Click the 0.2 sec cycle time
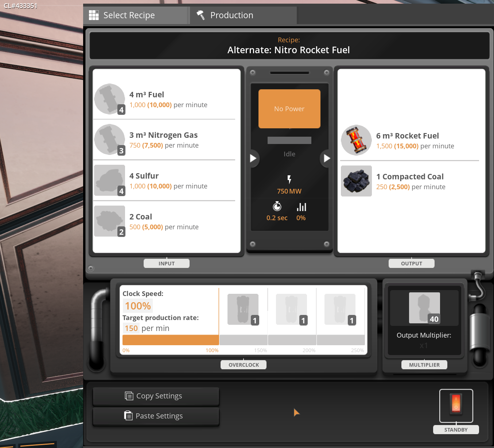 point(277,218)
